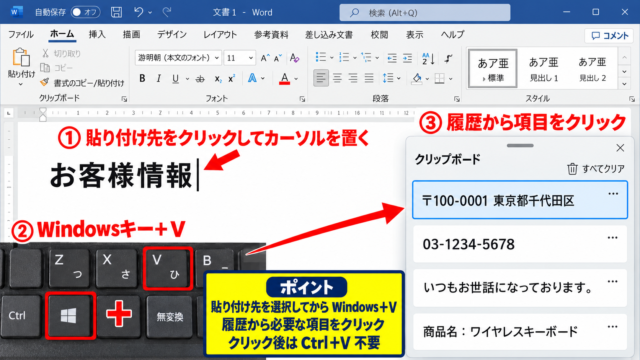Open the 差し込み文書 tab

click(329, 35)
